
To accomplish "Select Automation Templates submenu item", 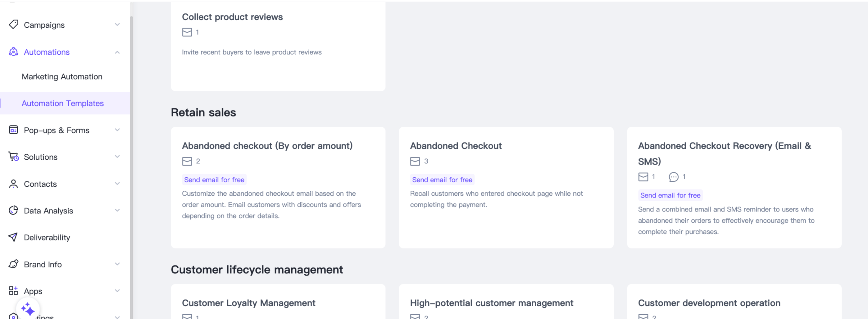I will [x=63, y=103].
